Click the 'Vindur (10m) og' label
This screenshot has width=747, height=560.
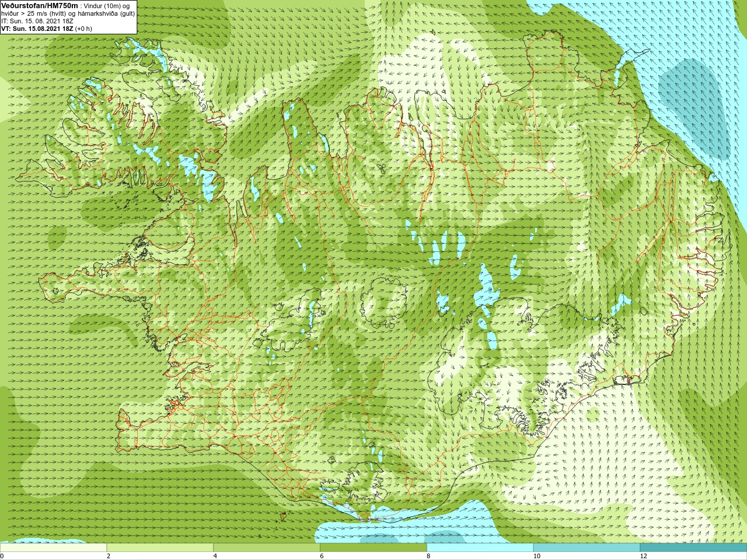107,6
